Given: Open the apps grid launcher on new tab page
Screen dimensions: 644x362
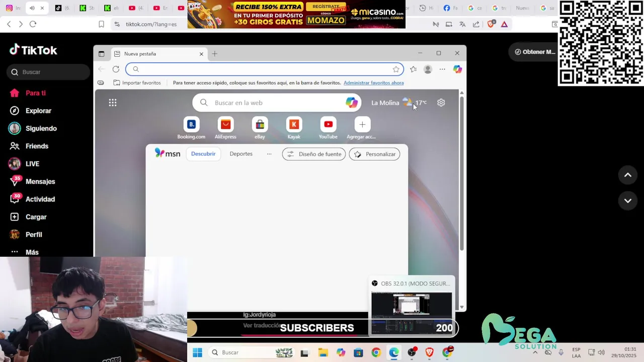Looking at the screenshot, I should [x=113, y=103].
